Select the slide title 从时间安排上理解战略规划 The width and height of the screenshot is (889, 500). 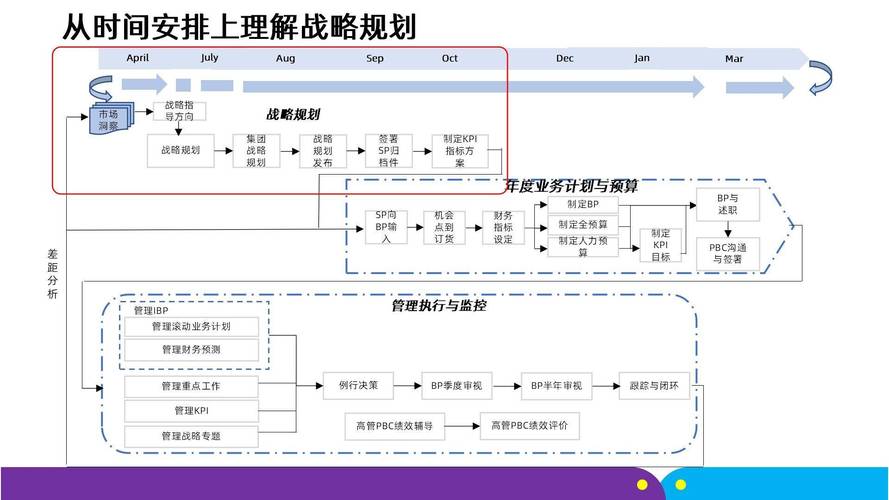click(x=239, y=27)
